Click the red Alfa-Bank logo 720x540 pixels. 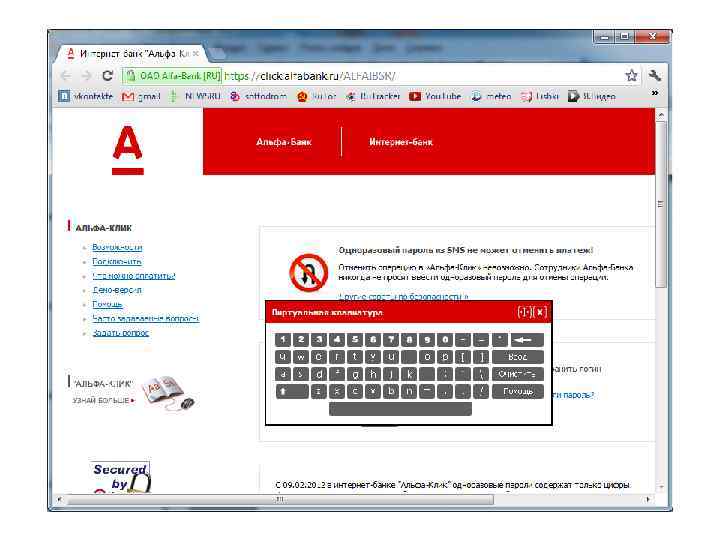(128, 151)
